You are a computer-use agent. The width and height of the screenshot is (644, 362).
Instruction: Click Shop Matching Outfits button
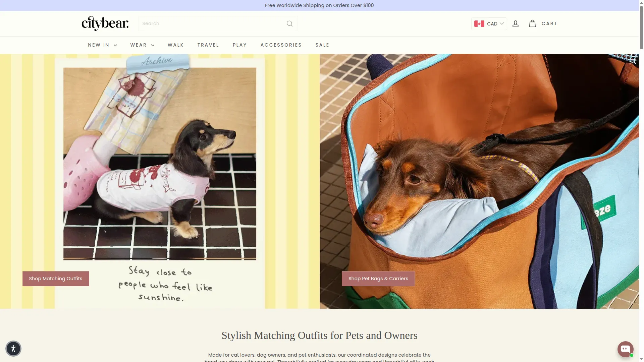coord(56,279)
